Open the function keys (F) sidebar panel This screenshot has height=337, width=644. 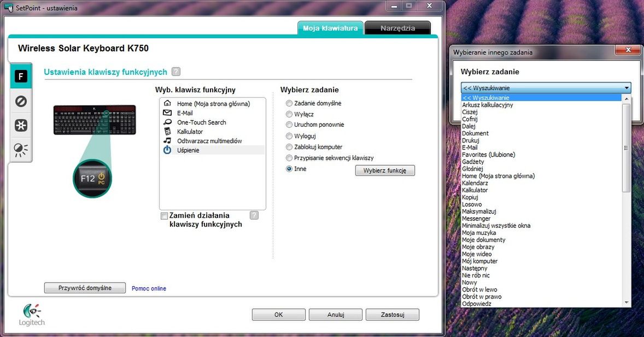click(x=21, y=76)
